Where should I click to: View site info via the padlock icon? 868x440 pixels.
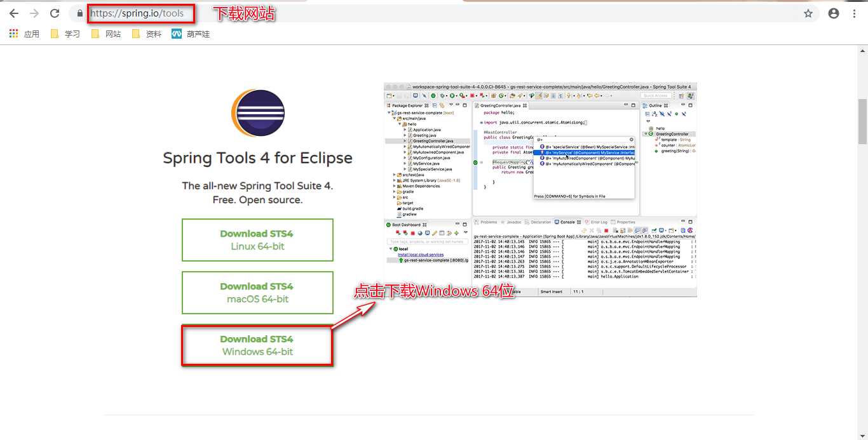pyautogui.click(x=79, y=13)
